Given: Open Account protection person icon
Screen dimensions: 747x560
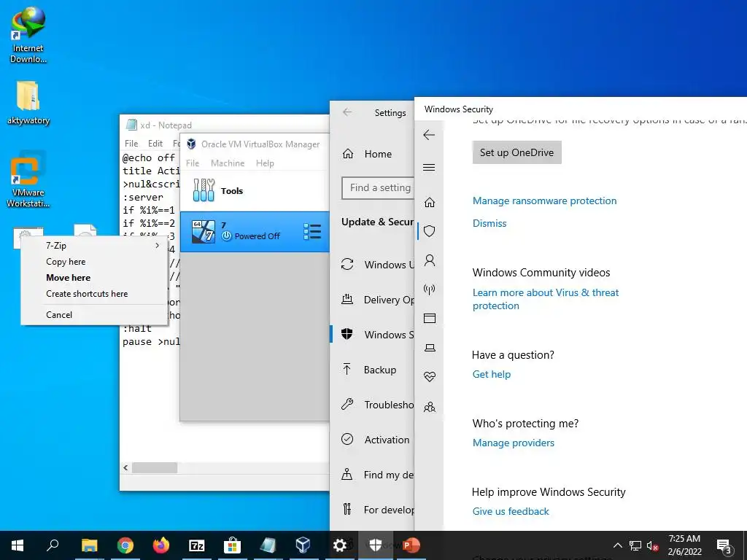Looking at the screenshot, I should click(x=429, y=260).
